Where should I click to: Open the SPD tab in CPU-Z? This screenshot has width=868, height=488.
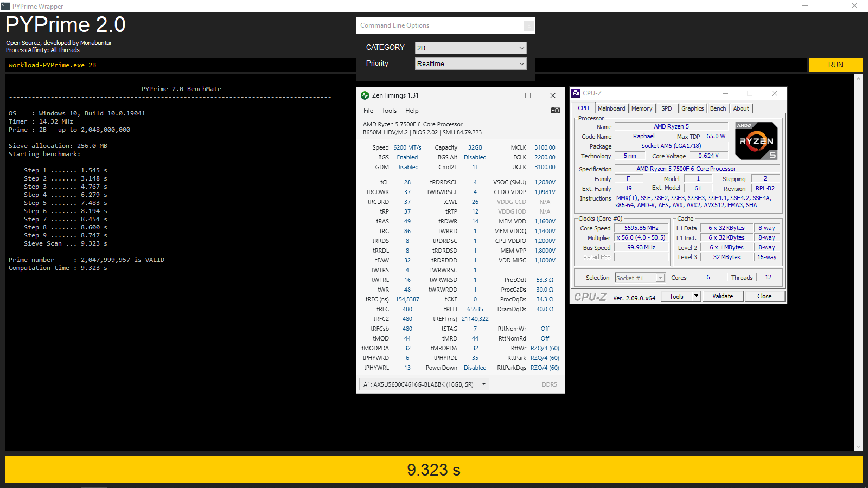(667, 108)
